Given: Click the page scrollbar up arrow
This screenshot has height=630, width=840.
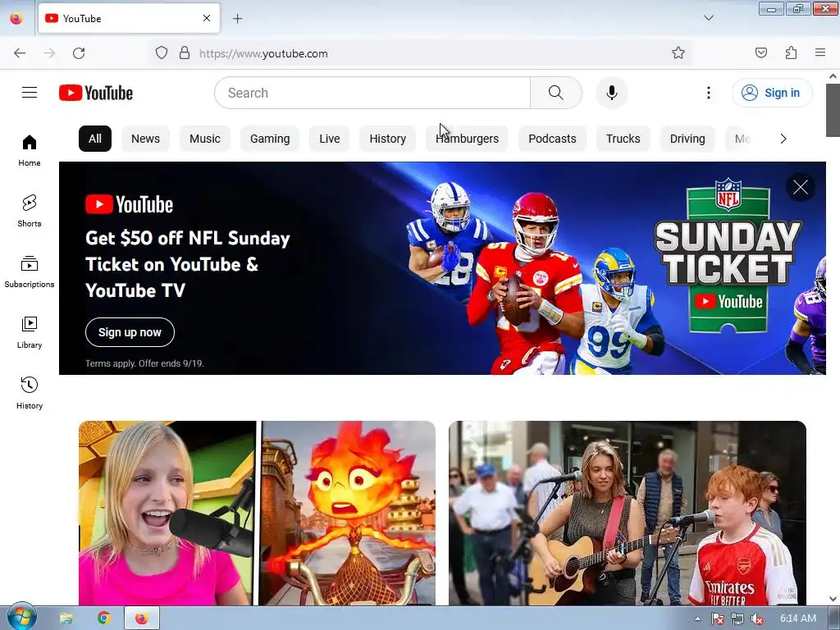Looking at the screenshot, I should tap(833, 76).
